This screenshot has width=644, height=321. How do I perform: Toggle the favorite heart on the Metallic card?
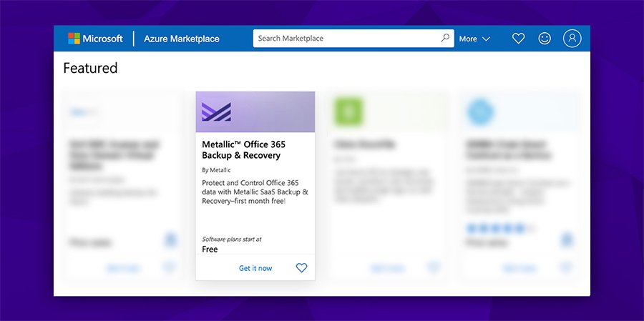click(301, 268)
